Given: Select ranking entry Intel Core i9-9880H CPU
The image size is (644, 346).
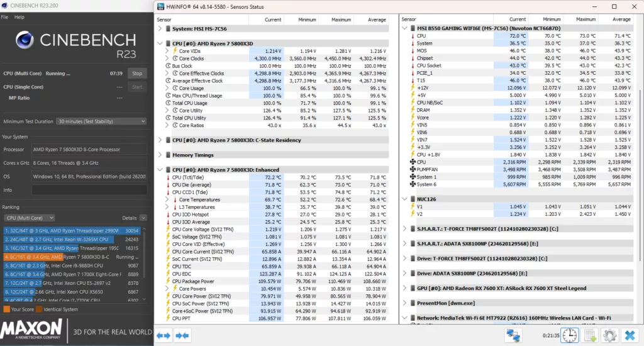Looking at the screenshot, I should (x=72, y=265).
